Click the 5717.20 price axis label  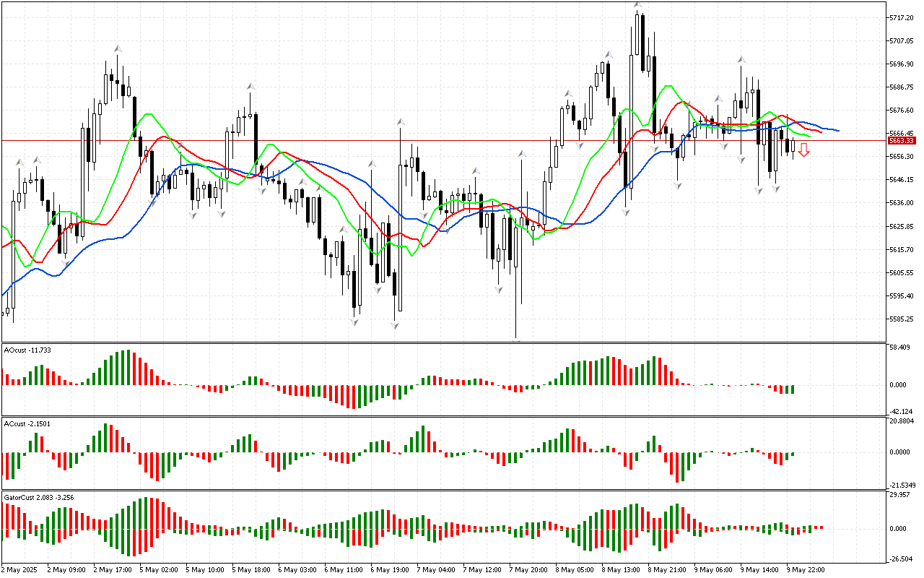[x=902, y=17]
